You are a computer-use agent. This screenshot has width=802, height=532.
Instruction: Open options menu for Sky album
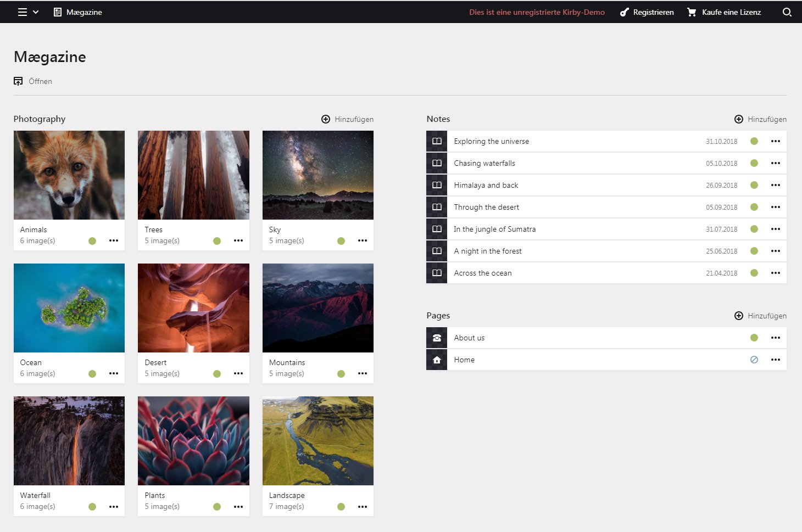tap(363, 241)
